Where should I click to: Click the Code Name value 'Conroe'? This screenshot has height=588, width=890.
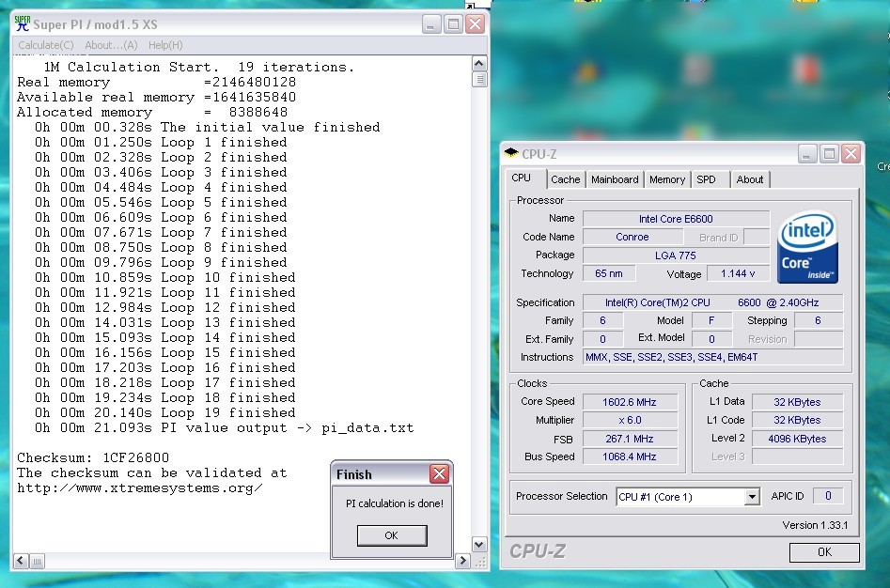point(632,237)
